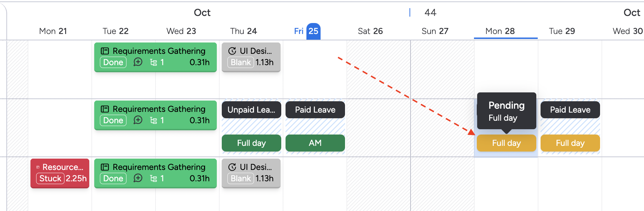Click board icon on bottom-row Requirements Gathering card
Image resolution: width=644 pixels, height=211 pixels.
pos(105,167)
